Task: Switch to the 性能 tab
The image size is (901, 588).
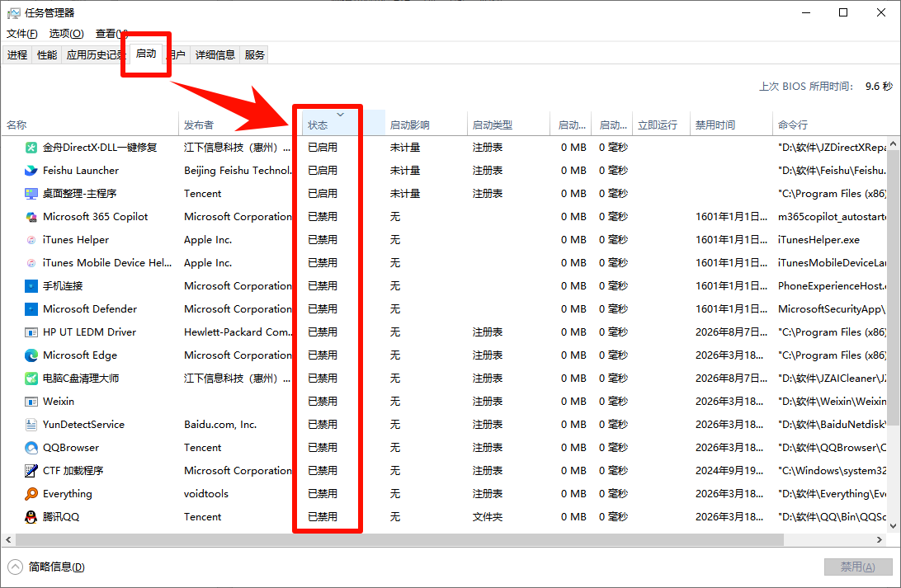Action: tap(47, 54)
